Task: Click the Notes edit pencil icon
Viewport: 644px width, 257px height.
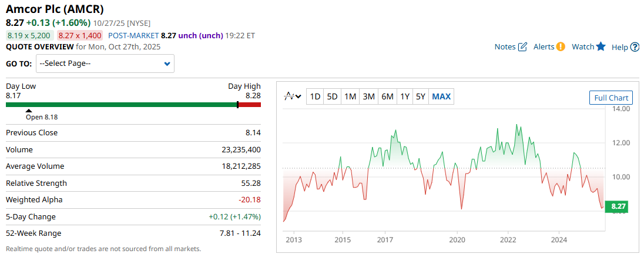Action: (522, 47)
